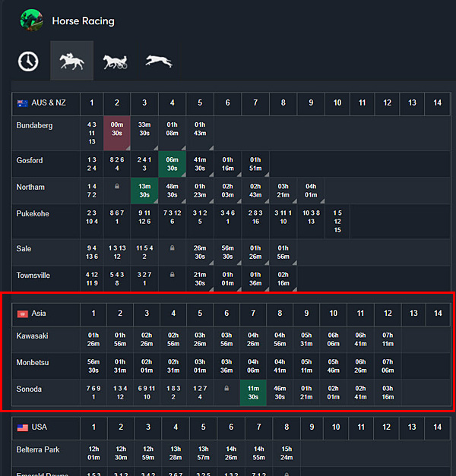View Pukekohe race 10 results cell
The width and height of the screenshot is (456, 476).
337,222
